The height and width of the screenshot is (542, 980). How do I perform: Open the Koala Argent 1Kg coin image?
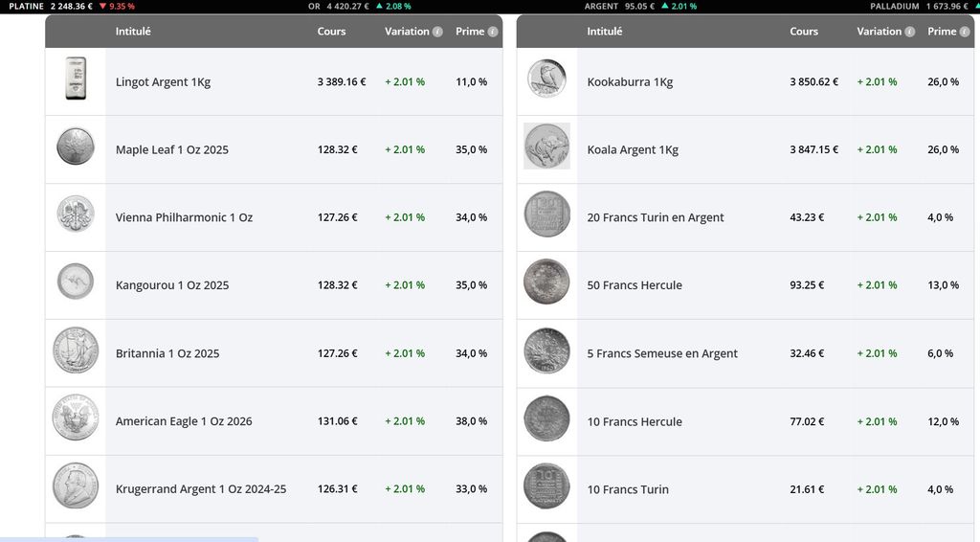point(546,147)
